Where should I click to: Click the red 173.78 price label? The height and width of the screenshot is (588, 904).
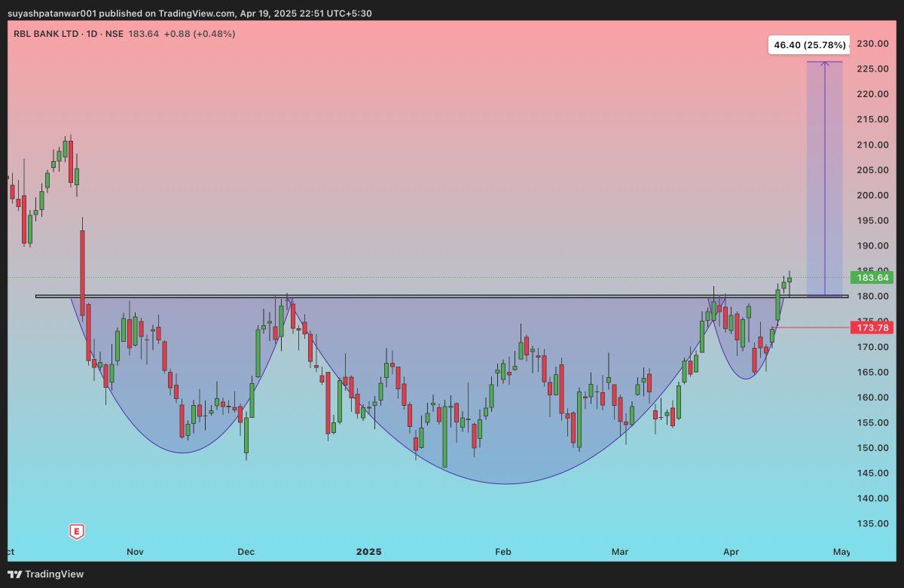click(871, 328)
